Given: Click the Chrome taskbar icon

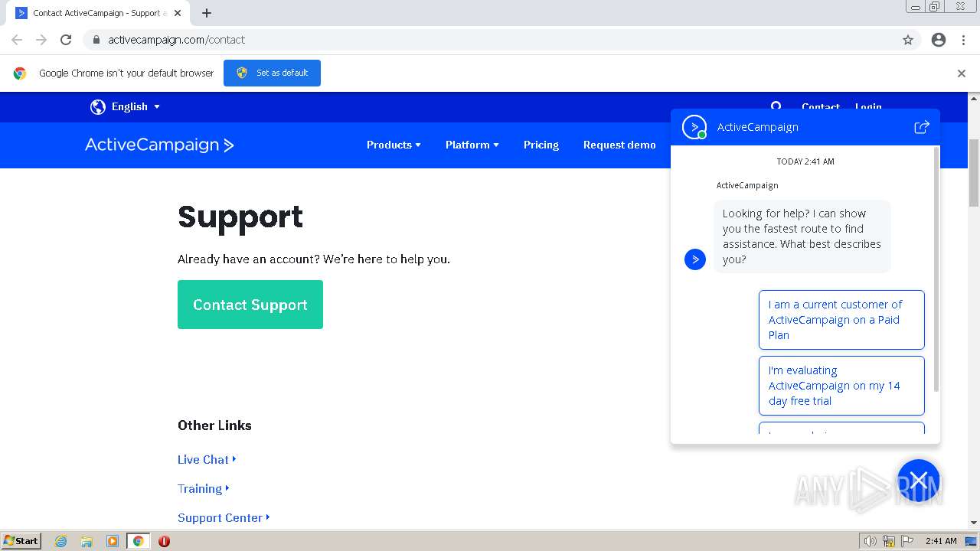Looking at the screenshot, I should pos(138,541).
